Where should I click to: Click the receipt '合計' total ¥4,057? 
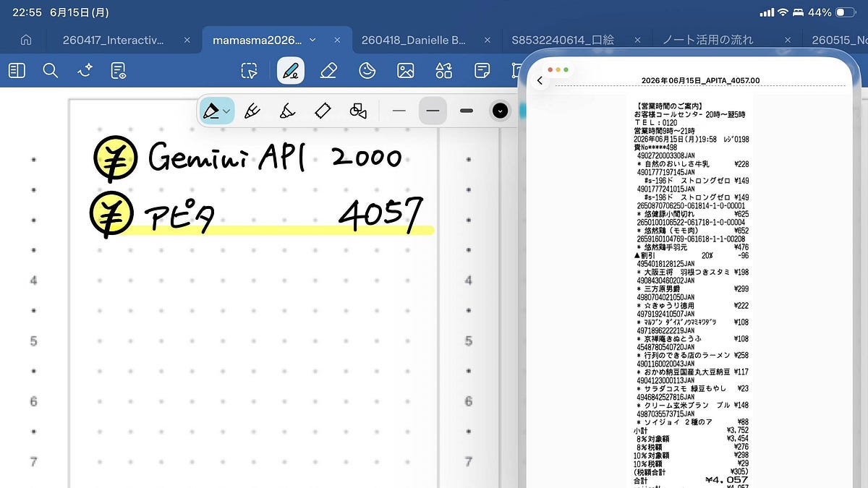(692, 480)
